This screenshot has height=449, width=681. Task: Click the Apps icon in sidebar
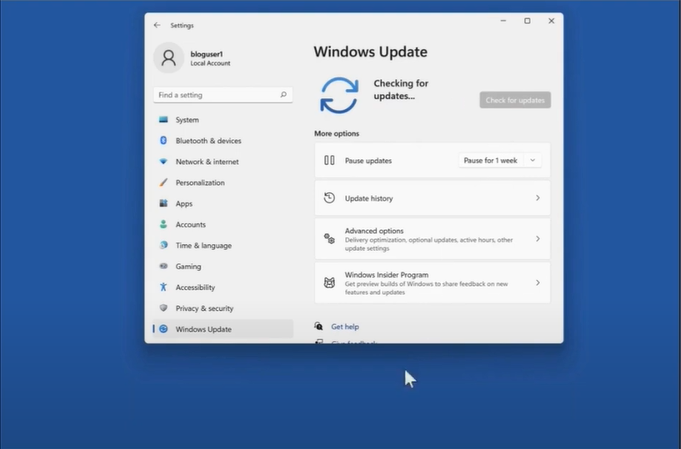163,204
